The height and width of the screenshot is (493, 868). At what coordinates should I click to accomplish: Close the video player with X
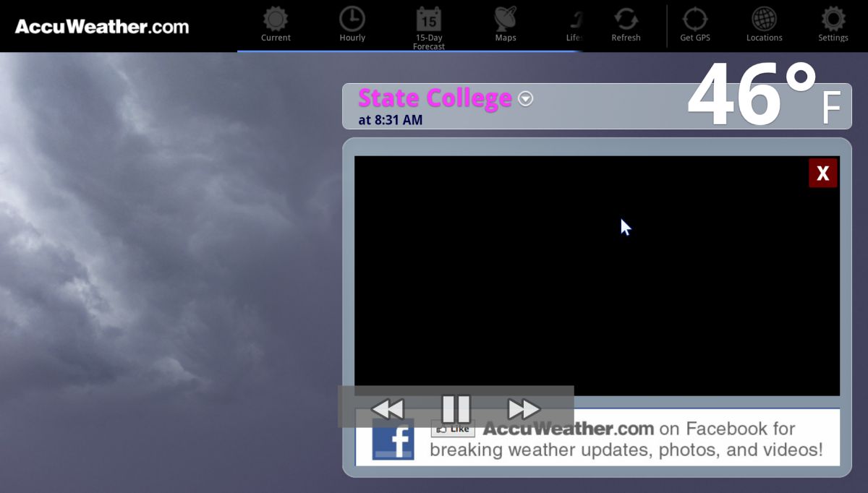tap(822, 173)
